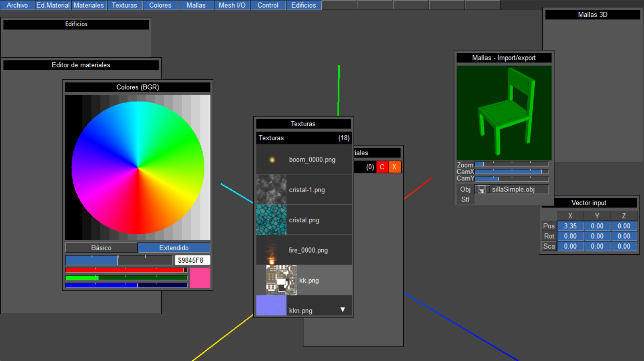Click the red C button
Viewport: 644px width, 361px height.
382,167
